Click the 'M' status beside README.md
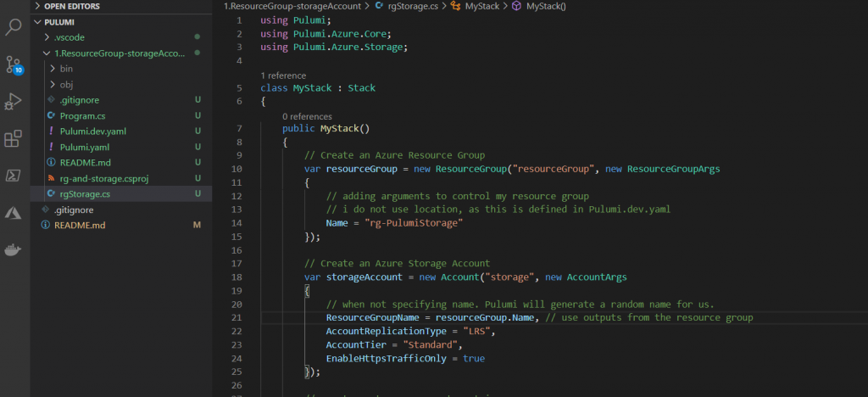The width and height of the screenshot is (868, 397). (x=197, y=226)
